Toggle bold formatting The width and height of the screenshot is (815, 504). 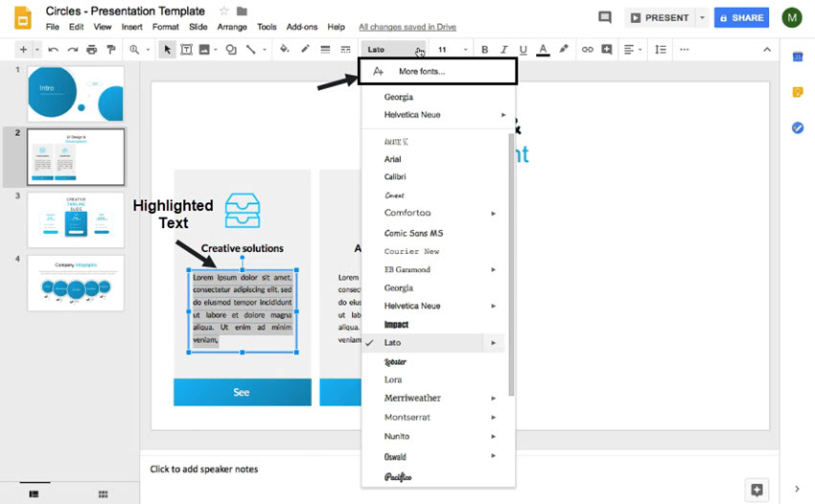pos(484,50)
